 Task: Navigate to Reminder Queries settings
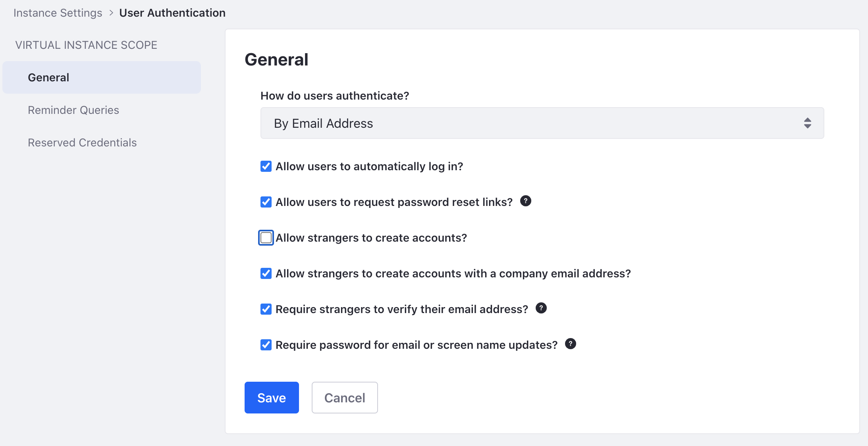(x=73, y=110)
